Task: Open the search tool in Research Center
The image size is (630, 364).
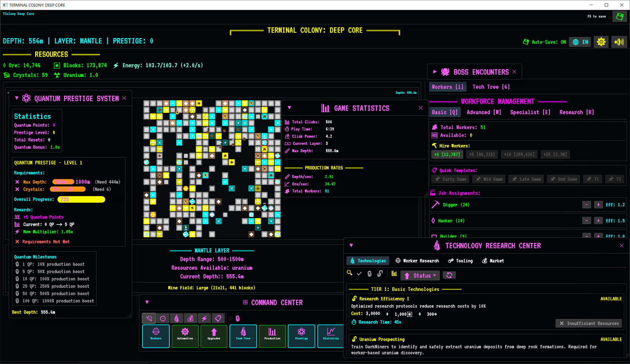Action: (349, 274)
